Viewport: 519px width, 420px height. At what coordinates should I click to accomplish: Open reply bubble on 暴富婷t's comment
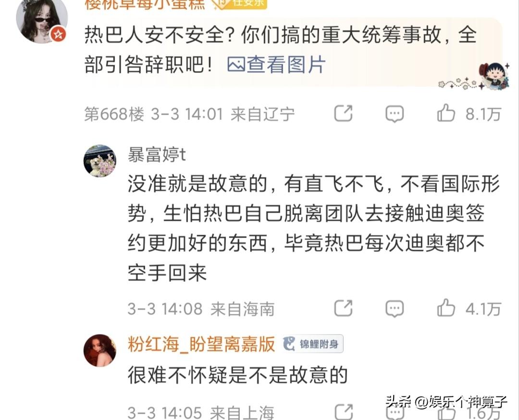pyautogui.click(x=395, y=309)
